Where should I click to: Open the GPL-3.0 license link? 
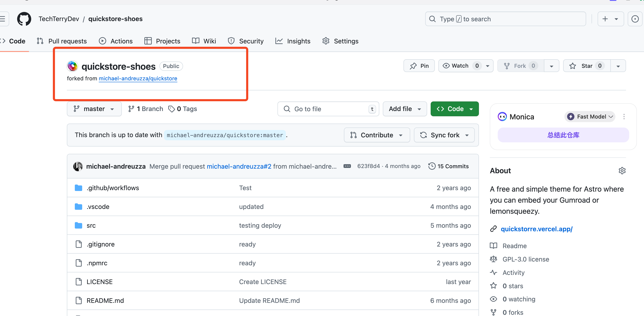click(526, 259)
